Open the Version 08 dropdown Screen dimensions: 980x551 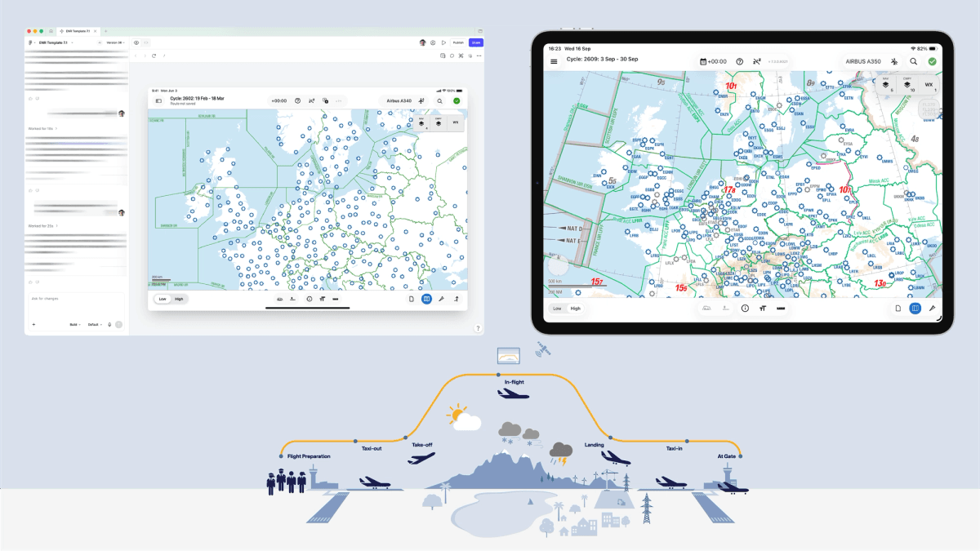tap(115, 42)
